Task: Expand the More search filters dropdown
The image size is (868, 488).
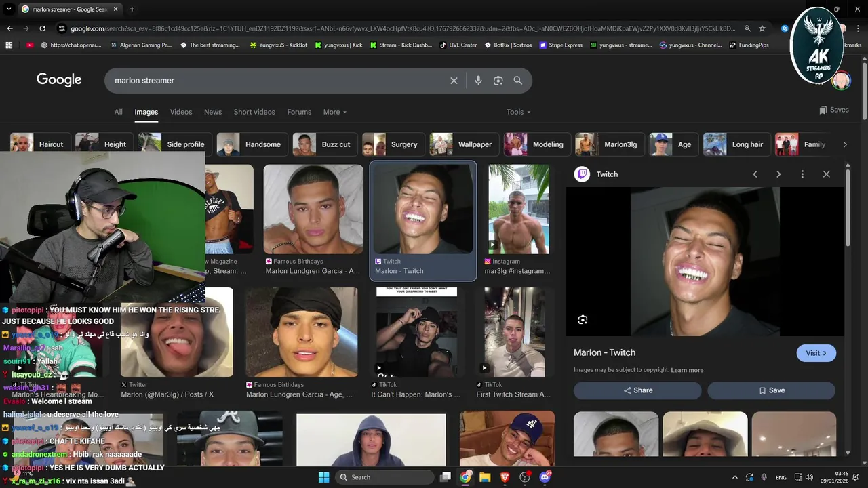Action: (x=335, y=112)
